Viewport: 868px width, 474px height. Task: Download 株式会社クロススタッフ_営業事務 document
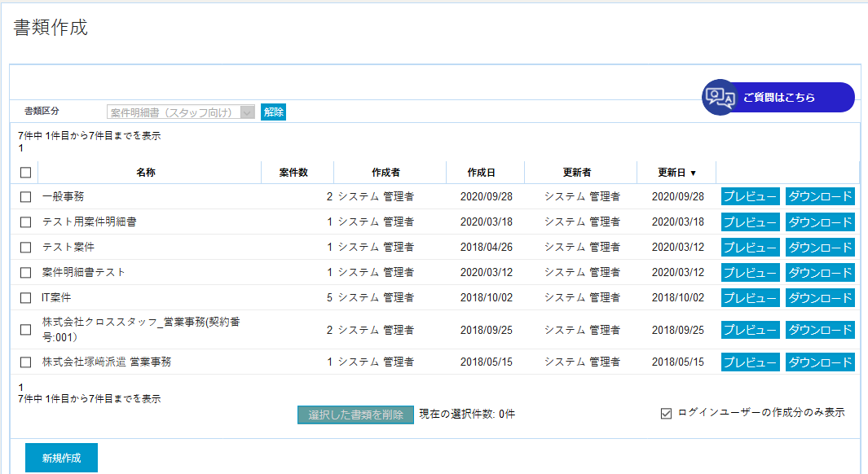coord(820,330)
